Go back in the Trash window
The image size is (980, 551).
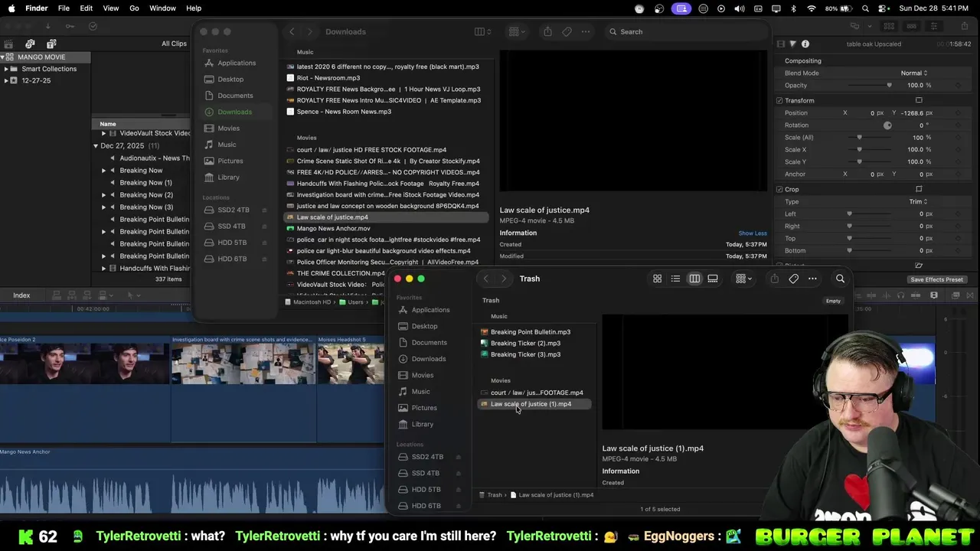coord(485,279)
